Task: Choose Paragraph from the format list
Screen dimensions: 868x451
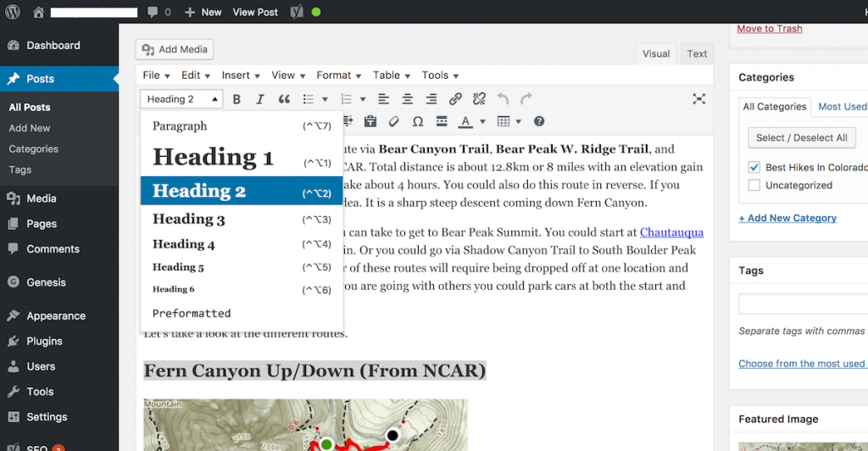Action: [242, 125]
